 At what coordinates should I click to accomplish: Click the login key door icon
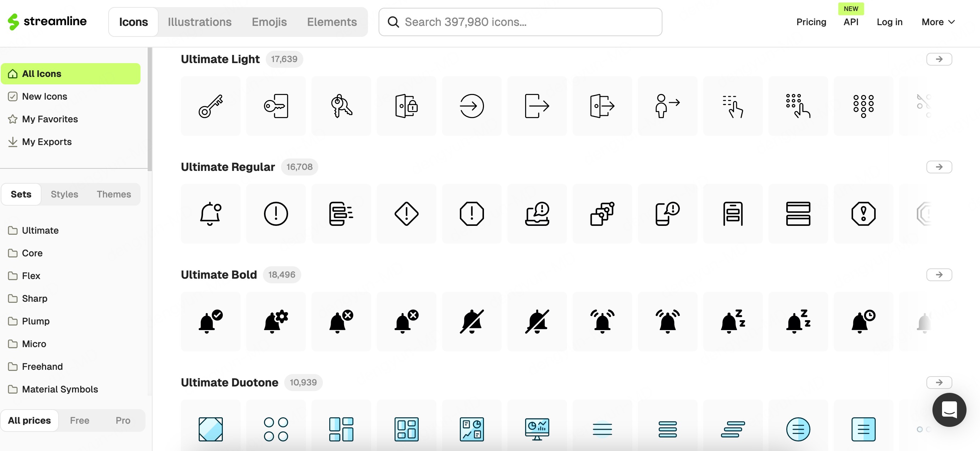pyautogui.click(x=276, y=106)
